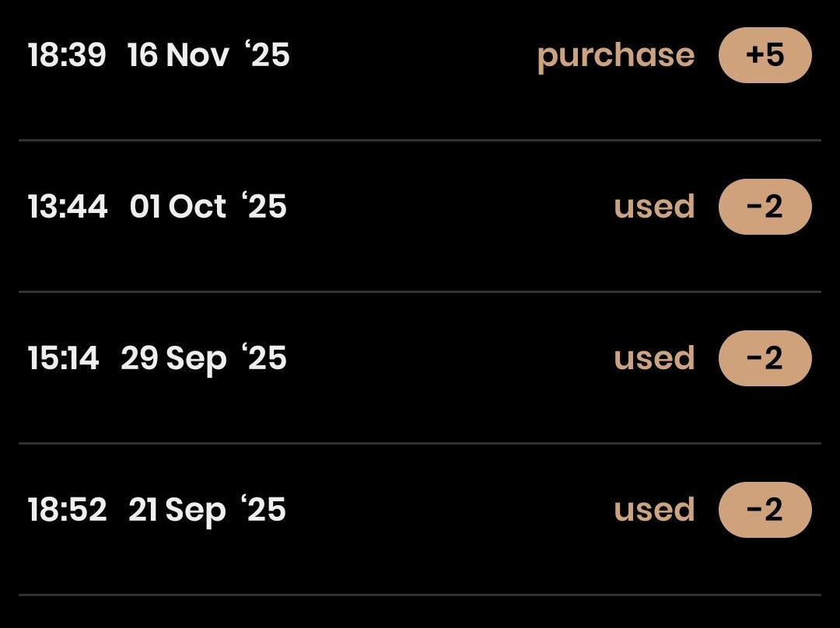Click the 29 Sep date text
The image size is (840, 628).
pos(173,359)
